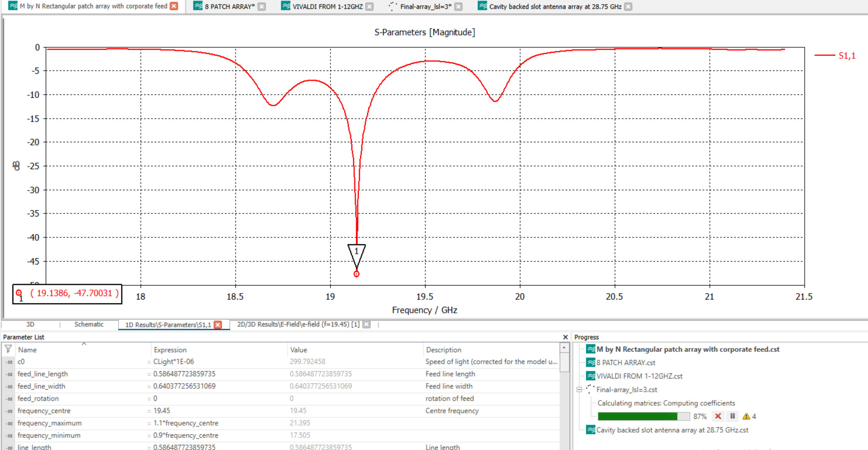The image size is (868, 450).
Task: Close the S1,1 results tab
Action: pyautogui.click(x=218, y=324)
